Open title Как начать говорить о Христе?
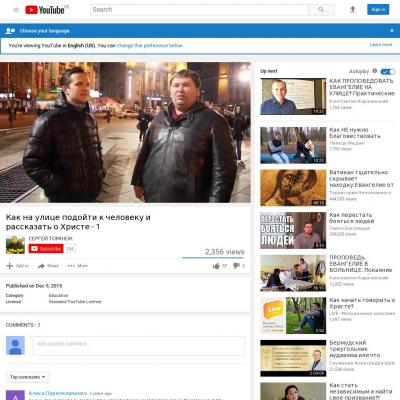The height and width of the screenshot is (400, 400). 362,303
